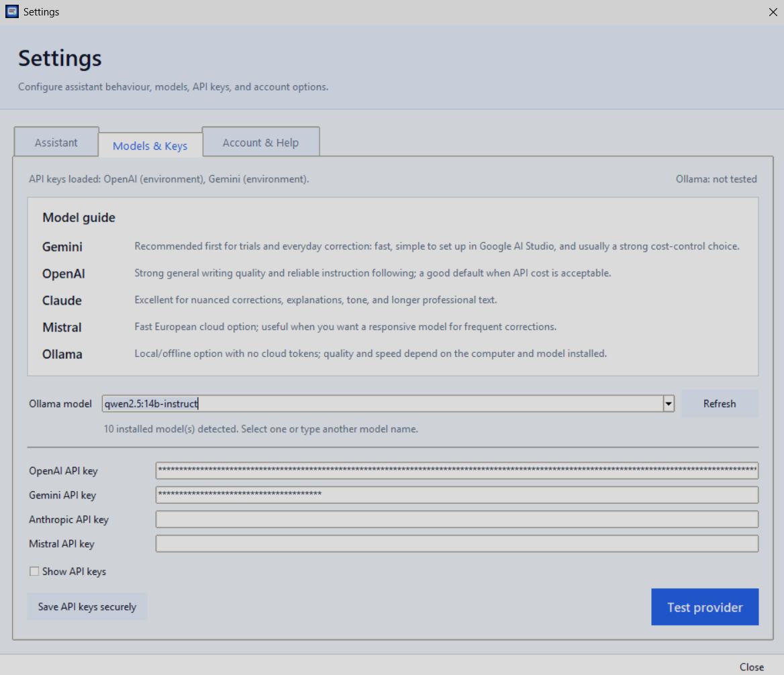Click the Ollama entry in Model guide
The width and height of the screenshot is (784, 675).
pyautogui.click(x=62, y=354)
